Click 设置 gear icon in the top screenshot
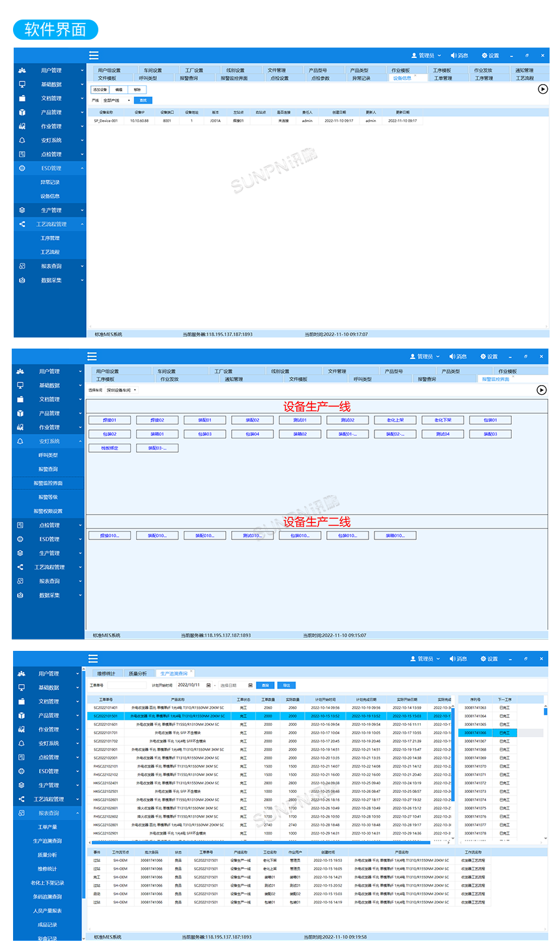 [484, 55]
